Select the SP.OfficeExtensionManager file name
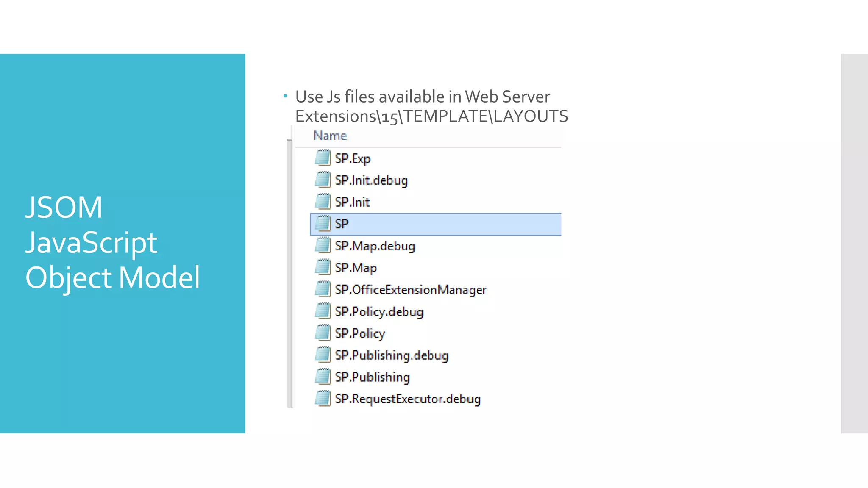The image size is (868, 488). [411, 290]
